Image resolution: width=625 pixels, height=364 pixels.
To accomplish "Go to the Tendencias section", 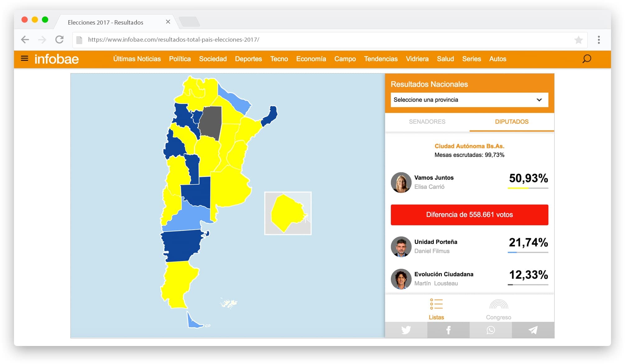I will point(381,59).
